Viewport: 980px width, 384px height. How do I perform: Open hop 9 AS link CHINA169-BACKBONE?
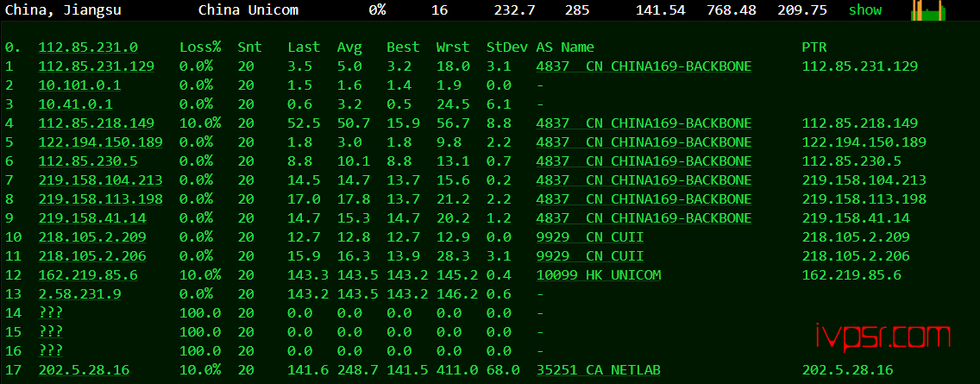(644, 218)
